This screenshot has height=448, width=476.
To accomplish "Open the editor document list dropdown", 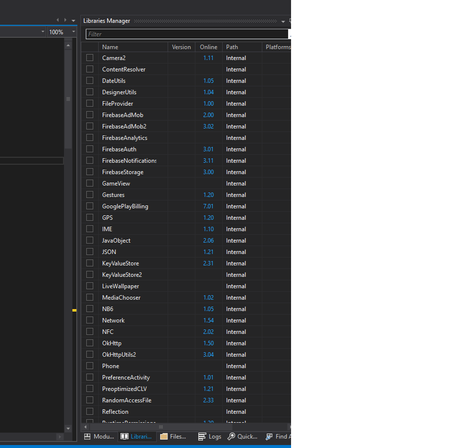I will pos(73,21).
